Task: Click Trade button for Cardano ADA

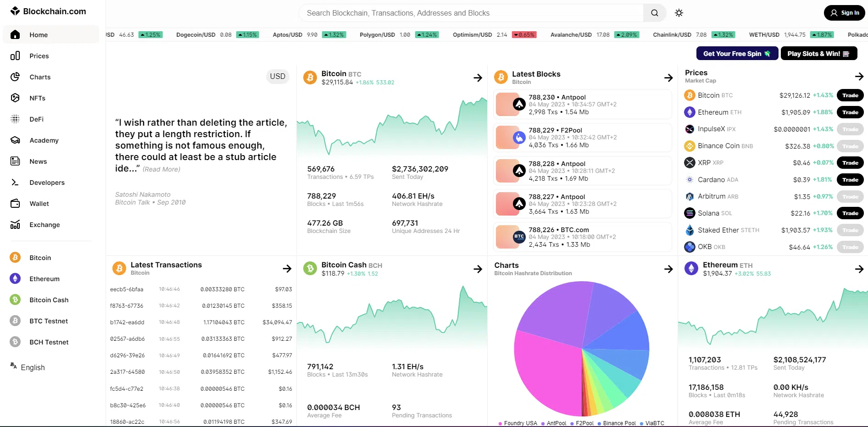Action: 850,180
